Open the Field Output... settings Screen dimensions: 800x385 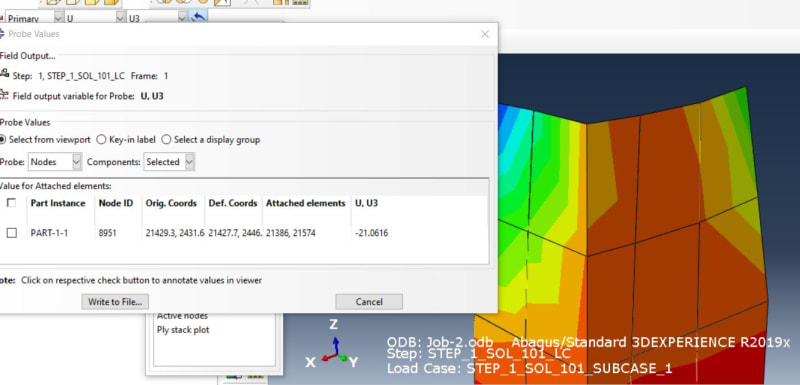pyautogui.click(x=27, y=56)
